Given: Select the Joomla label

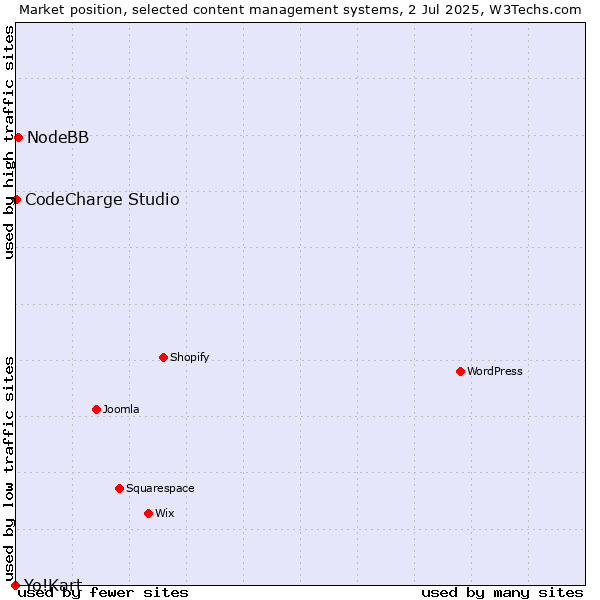Looking at the screenshot, I should point(121,409).
